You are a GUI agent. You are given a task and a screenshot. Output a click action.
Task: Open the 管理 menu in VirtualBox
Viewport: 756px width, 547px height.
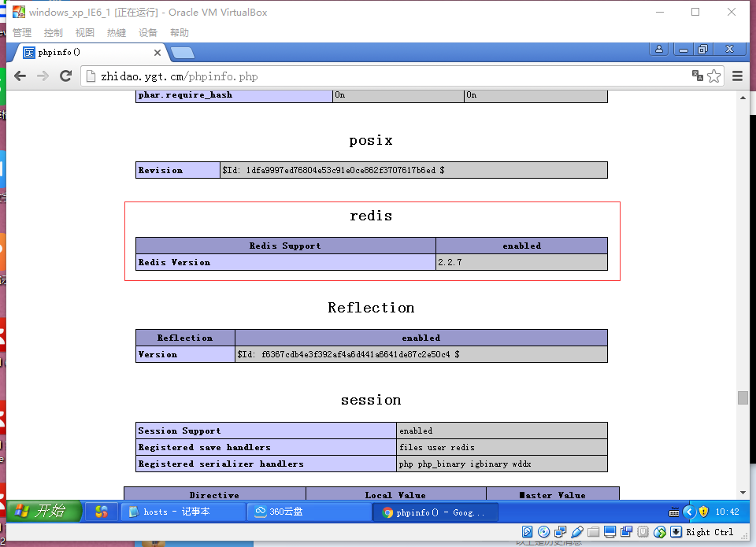(22, 33)
